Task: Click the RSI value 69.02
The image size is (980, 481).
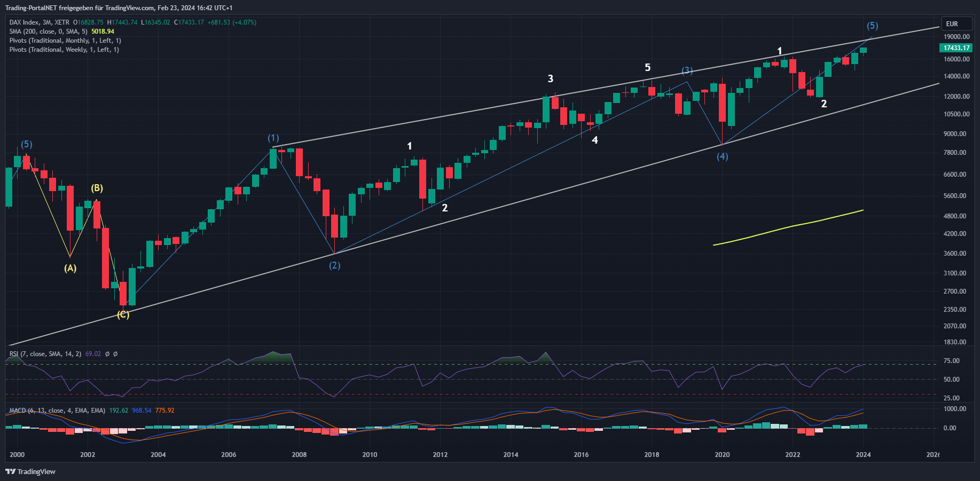Action: 93,354
